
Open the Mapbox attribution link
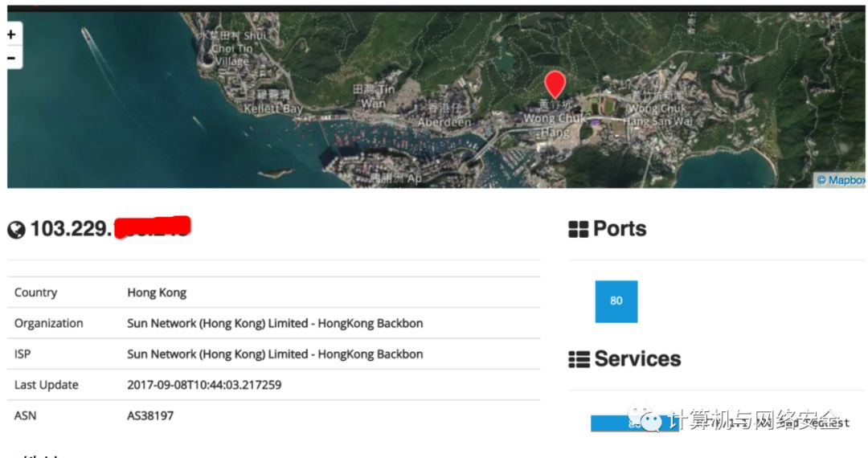pyautogui.click(x=841, y=181)
